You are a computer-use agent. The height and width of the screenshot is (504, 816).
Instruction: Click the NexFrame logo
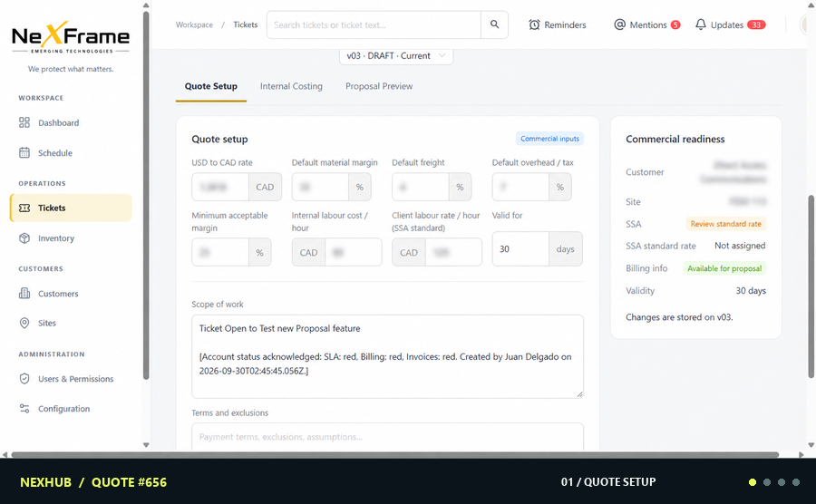point(71,37)
